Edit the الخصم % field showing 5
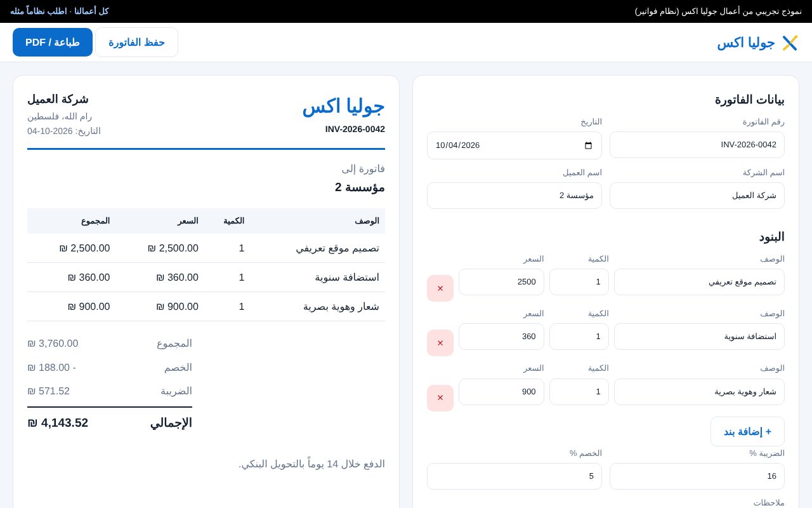 pyautogui.click(x=514, y=476)
